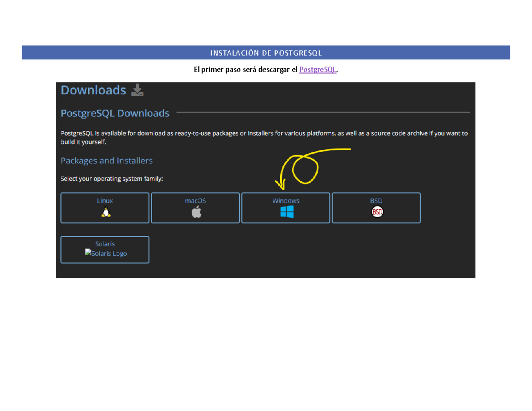The height and width of the screenshot is (411, 532).
Task: Click the INSTALACIÓN DE POSTGRESQL title bar
Action: 266,53
